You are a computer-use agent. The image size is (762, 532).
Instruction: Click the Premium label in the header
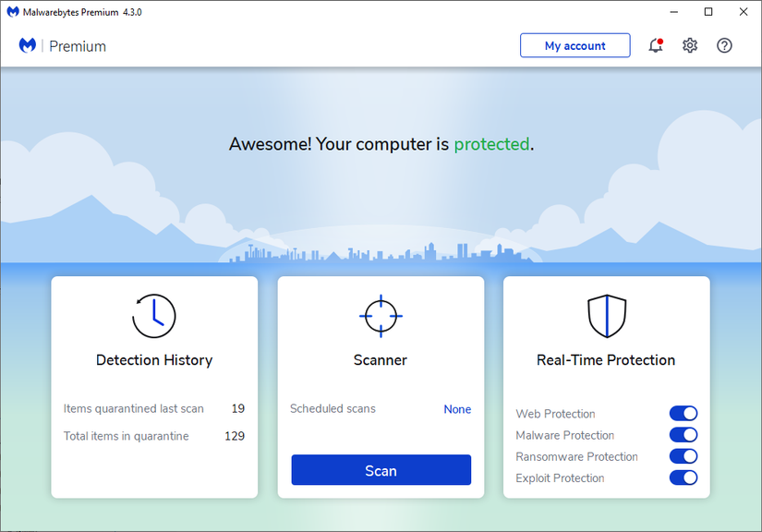(78, 45)
